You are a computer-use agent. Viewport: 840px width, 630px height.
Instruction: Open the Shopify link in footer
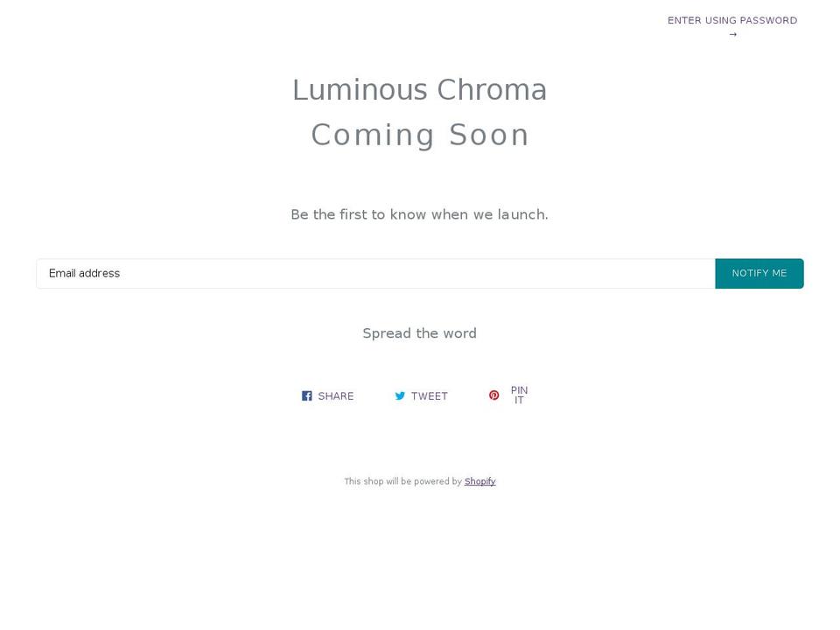click(480, 481)
